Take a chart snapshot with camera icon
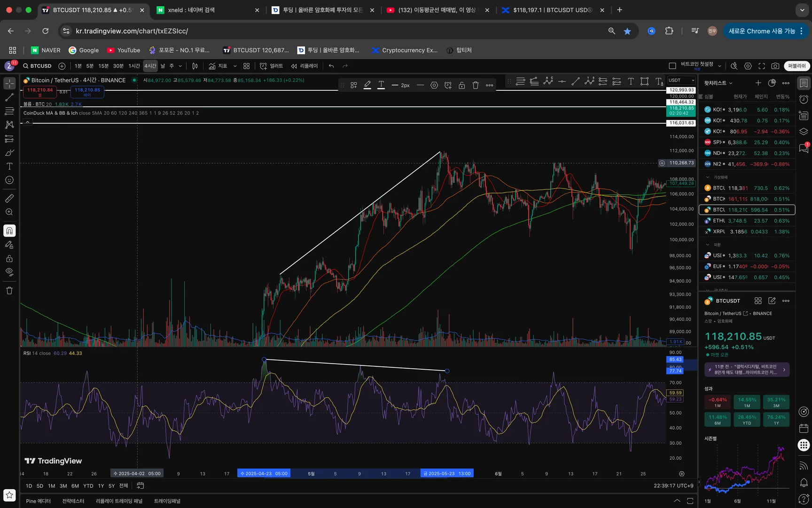 pyautogui.click(x=775, y=66)
